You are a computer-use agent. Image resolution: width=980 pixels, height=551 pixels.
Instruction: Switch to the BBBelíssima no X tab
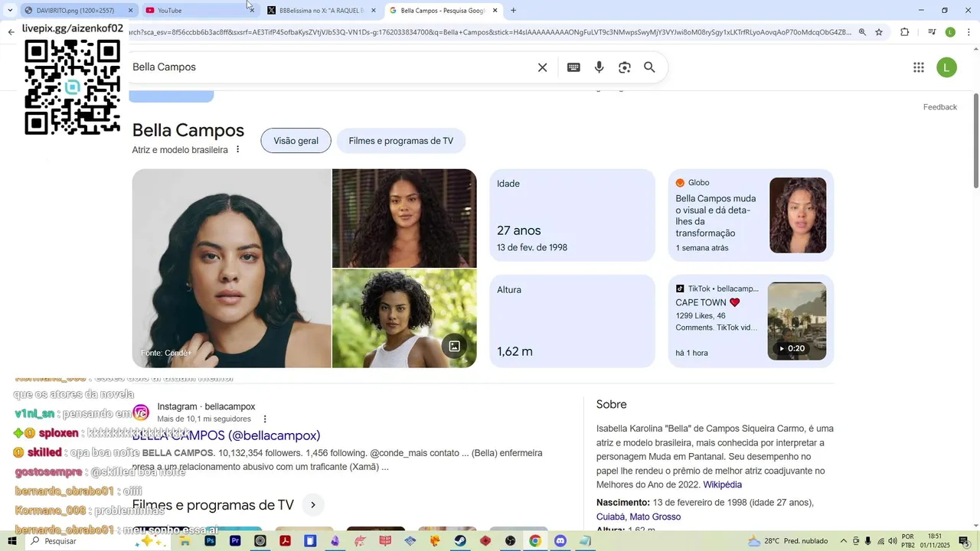[322, 11]
